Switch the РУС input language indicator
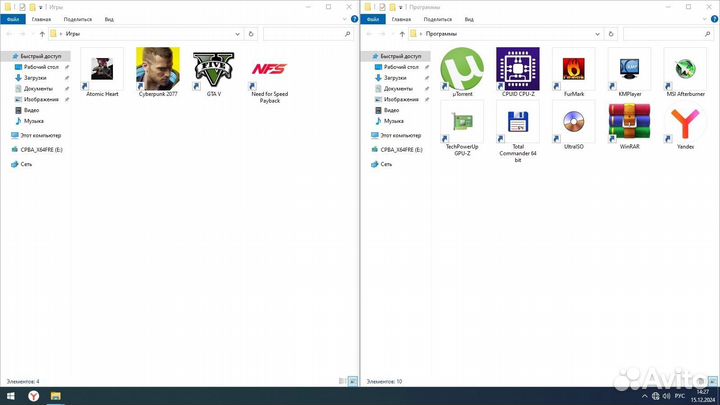Screen dimensions: 720x405 (680, 396)
